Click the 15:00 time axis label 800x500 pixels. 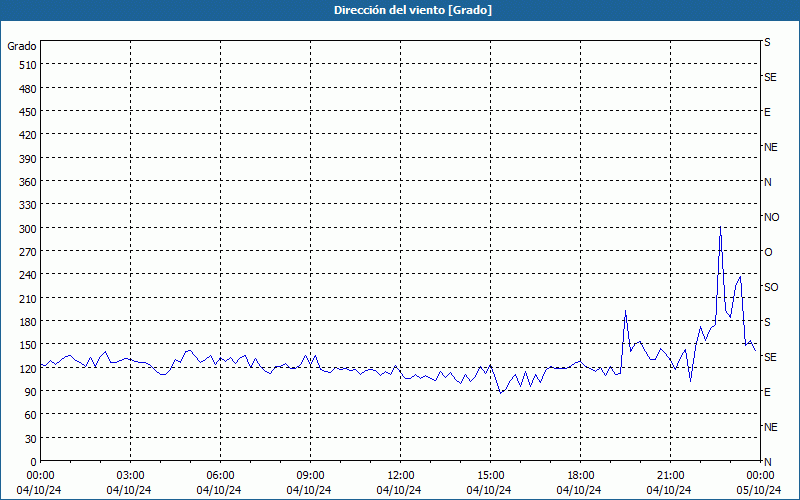[x=490, y=476]
